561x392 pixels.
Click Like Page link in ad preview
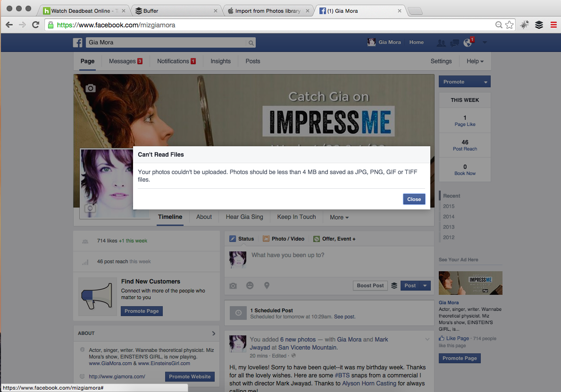tap(457, 338)
